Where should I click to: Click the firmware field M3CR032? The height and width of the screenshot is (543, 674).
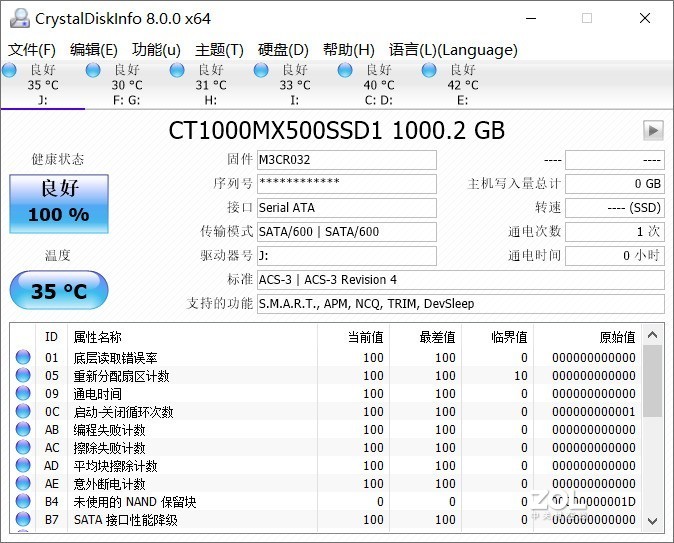coord(347,160)
